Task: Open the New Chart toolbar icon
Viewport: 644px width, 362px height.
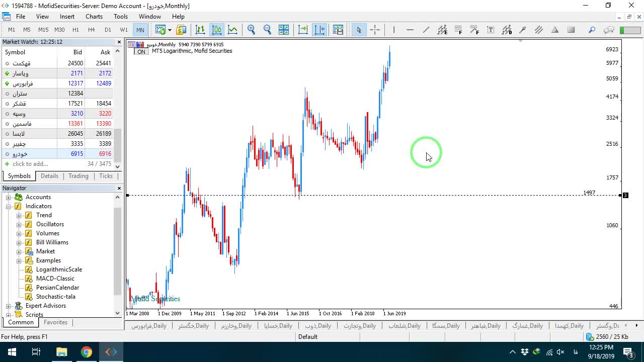Action: pos(160,30)
